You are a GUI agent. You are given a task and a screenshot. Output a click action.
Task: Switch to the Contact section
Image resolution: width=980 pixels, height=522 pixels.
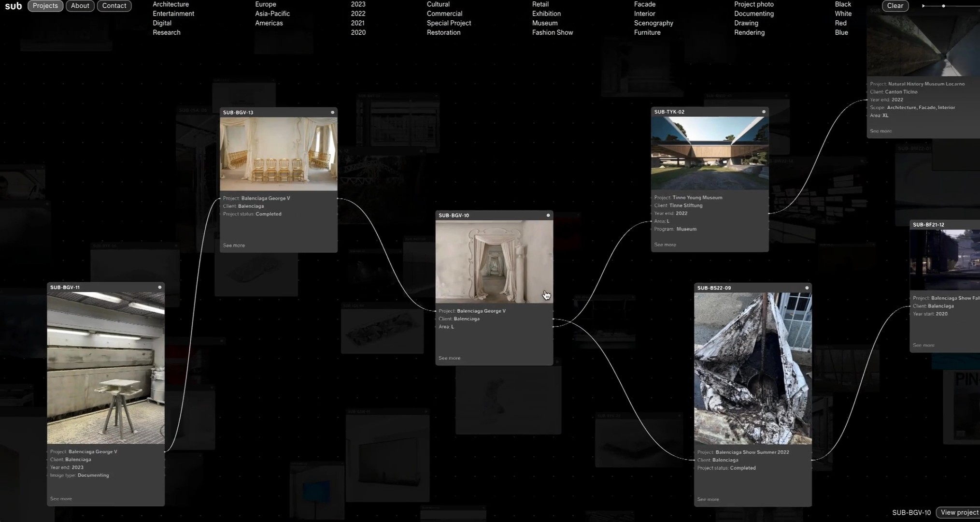coord(114,6)
